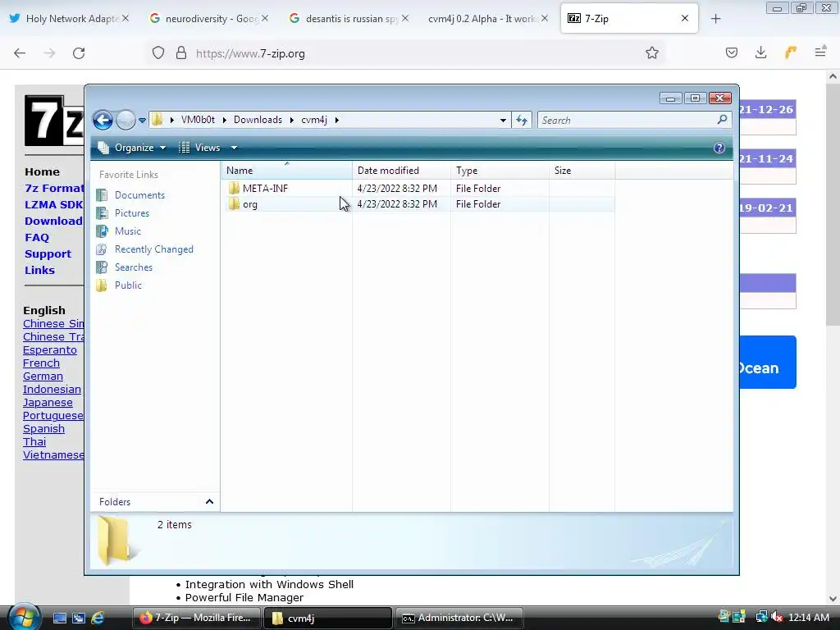Switch to the neurodiversity Google tab
Viewport: 840px width, 630px height.
point(208,18)
